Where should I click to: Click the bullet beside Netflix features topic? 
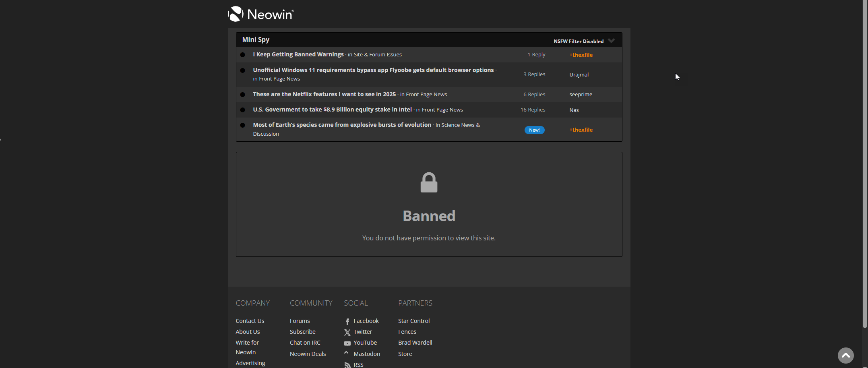point(242,95)
